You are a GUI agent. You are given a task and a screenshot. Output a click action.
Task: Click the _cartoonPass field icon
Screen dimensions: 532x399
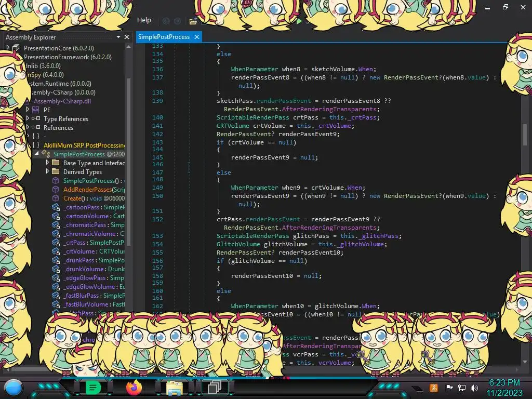(x=56, y=207)
